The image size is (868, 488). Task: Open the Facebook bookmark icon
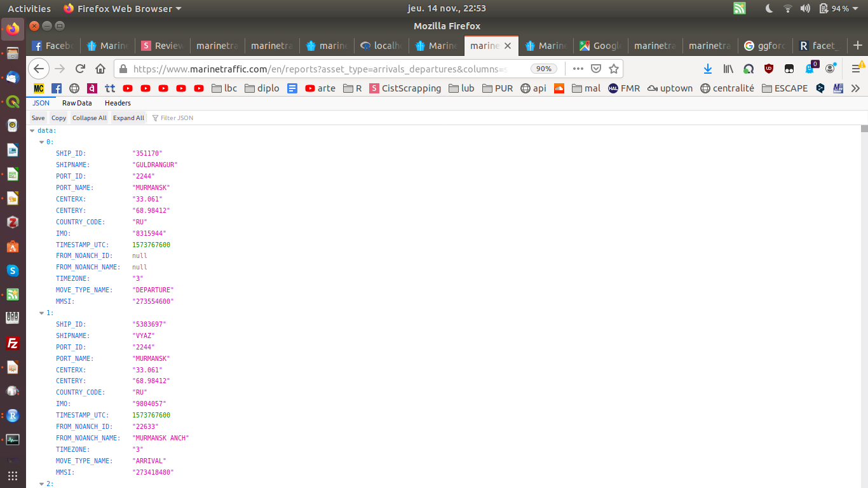coord(57,88)
